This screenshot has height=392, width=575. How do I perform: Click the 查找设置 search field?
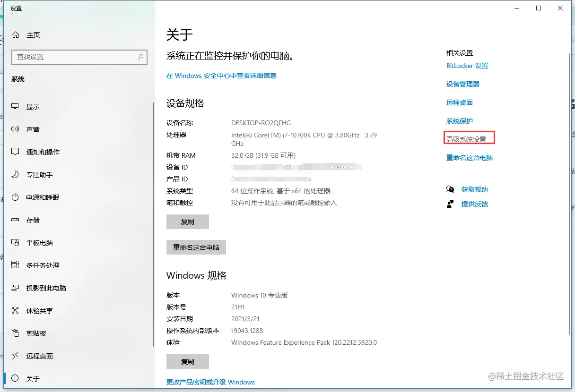[79, 57]
